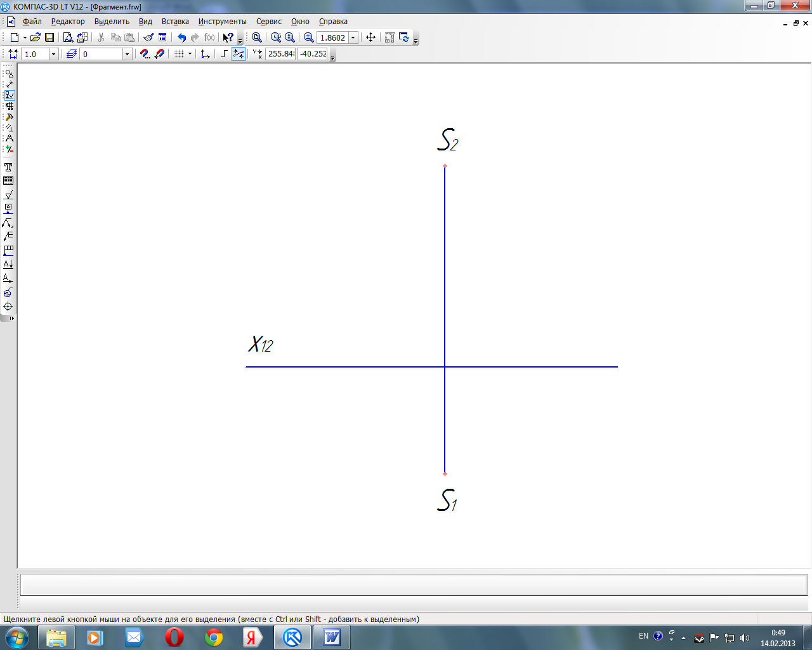Toggle the grid display button
The width and height of the screenshot is (812, 650).
pos(180,54)
